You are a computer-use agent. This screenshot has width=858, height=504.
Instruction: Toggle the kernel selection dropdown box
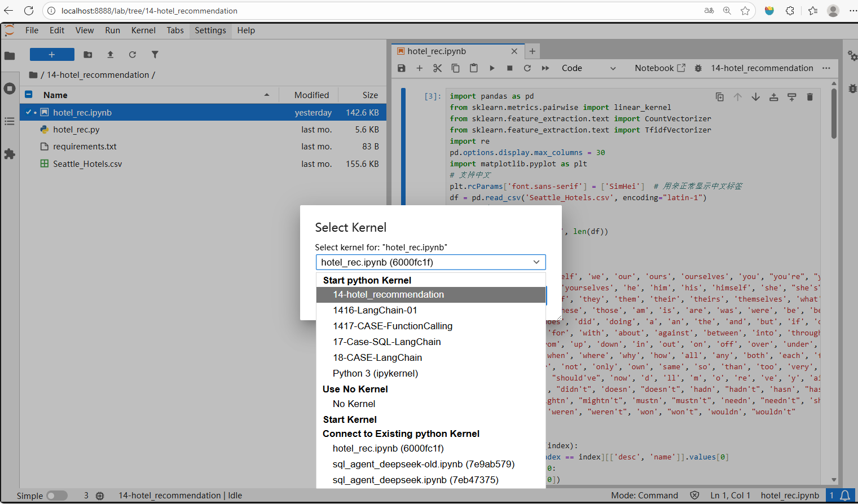430,262
